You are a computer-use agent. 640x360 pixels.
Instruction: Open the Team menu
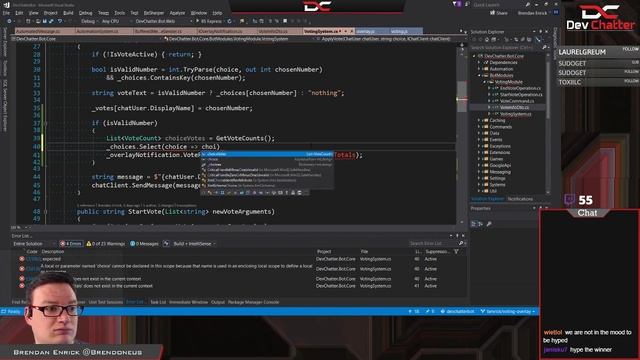click(x=103, y=13)
